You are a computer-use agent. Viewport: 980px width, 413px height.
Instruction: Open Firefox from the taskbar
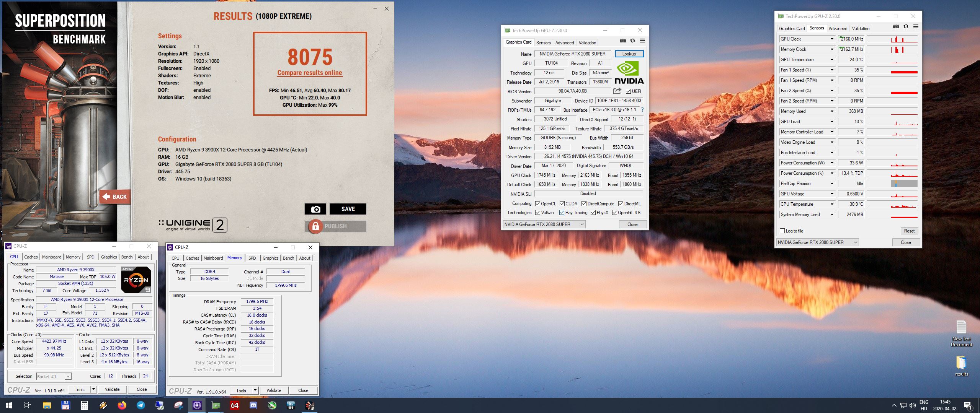(122, 405)
